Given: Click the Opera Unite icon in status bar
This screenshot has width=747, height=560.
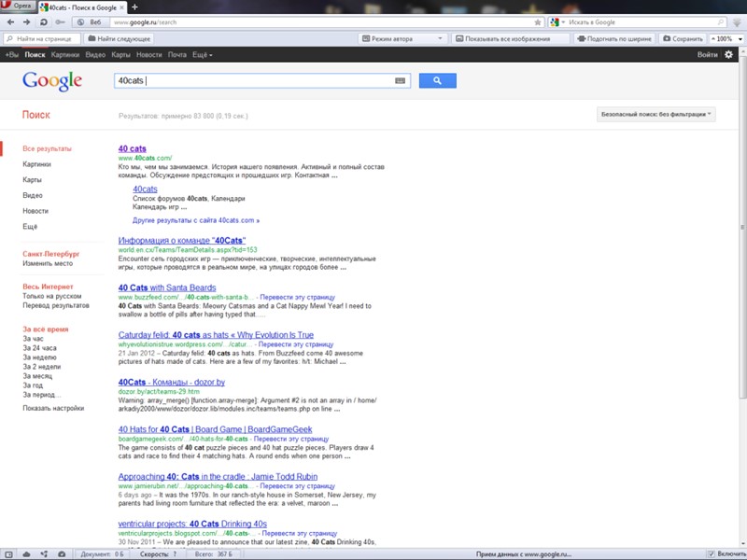Looking at the screenshot, I should tap(44, 554).
